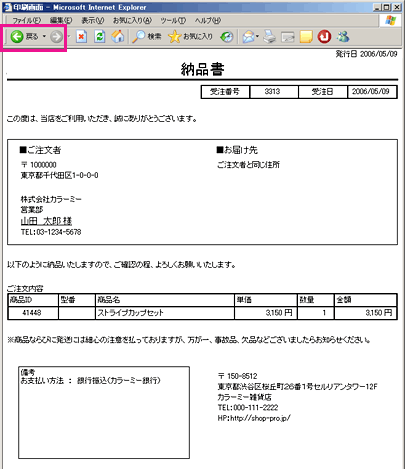The height and width of the screenshot is (469, 405).
Task: Click the Edit page icon beside the printer
Action: click(x=288, y=37)
